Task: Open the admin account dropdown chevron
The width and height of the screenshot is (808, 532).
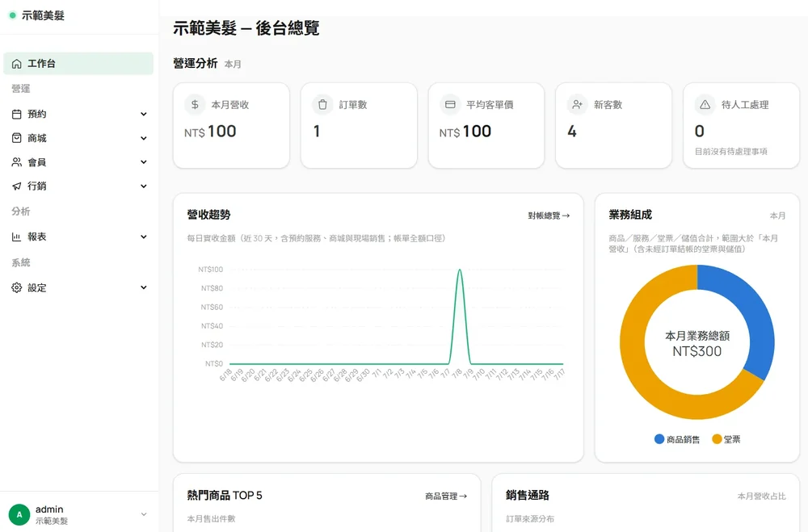Action: pyautogui.click(x=144, y=514)
